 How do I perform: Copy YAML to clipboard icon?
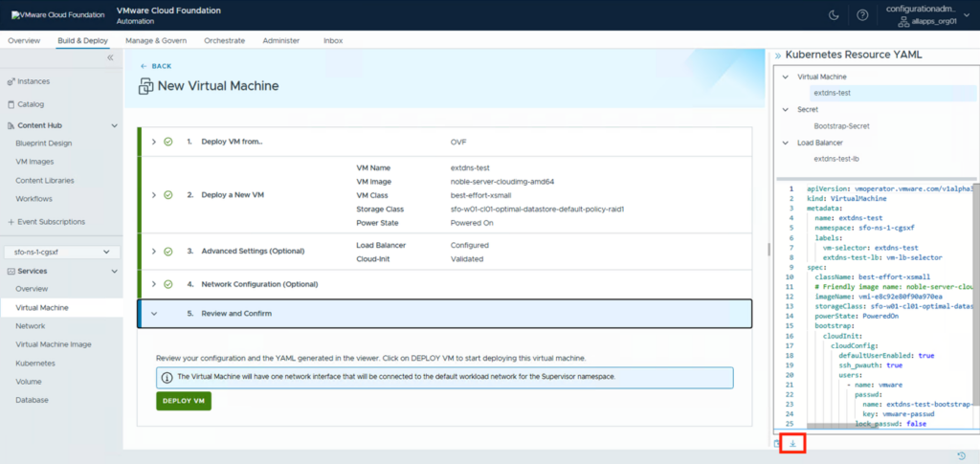pyautogui.click(x=777, y=443)
